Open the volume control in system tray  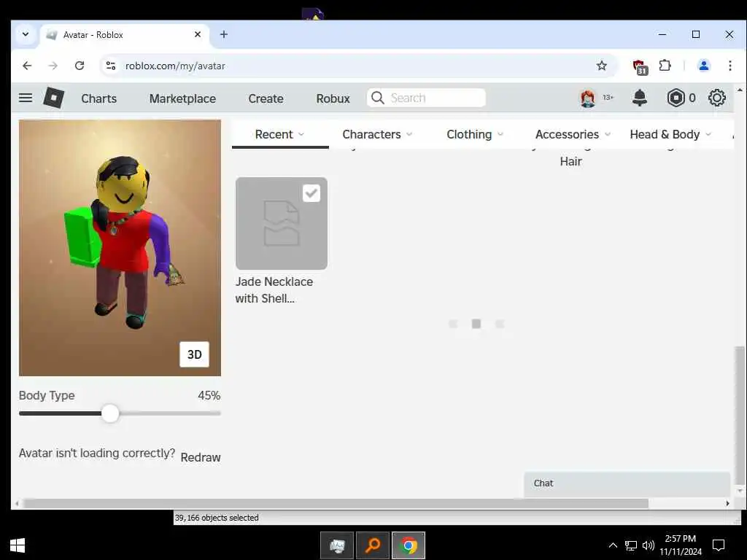(648, 545)
